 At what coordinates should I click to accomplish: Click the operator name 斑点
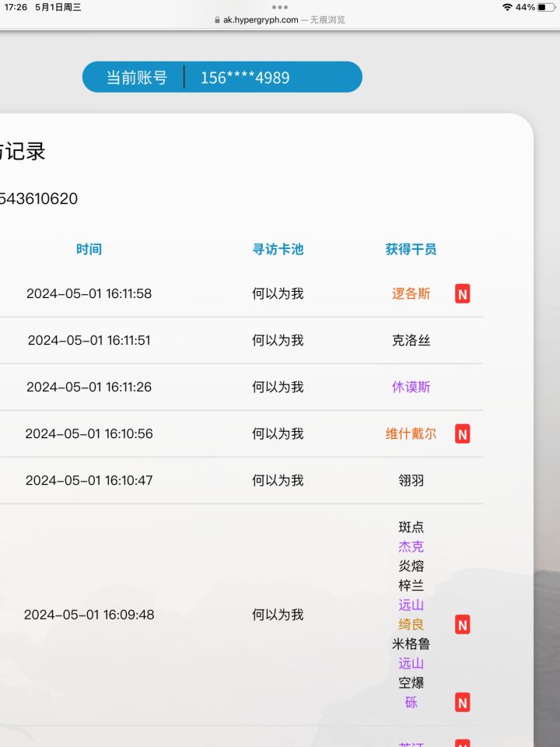coord(411,527)
